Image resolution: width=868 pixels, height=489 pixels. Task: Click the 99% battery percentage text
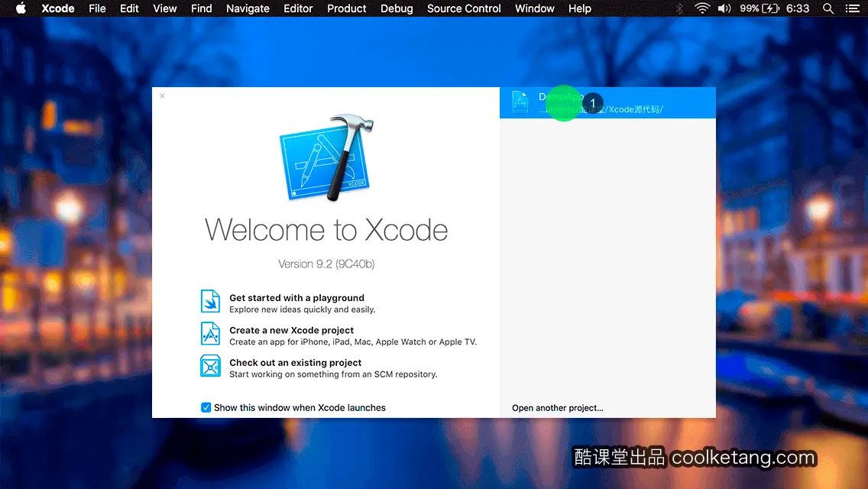[x=750, y=8]
